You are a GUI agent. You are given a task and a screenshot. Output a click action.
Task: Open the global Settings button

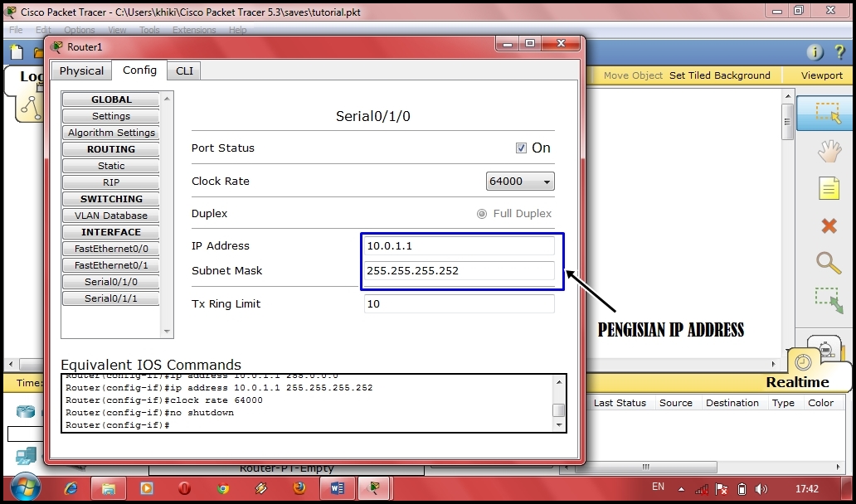[111, 116]
